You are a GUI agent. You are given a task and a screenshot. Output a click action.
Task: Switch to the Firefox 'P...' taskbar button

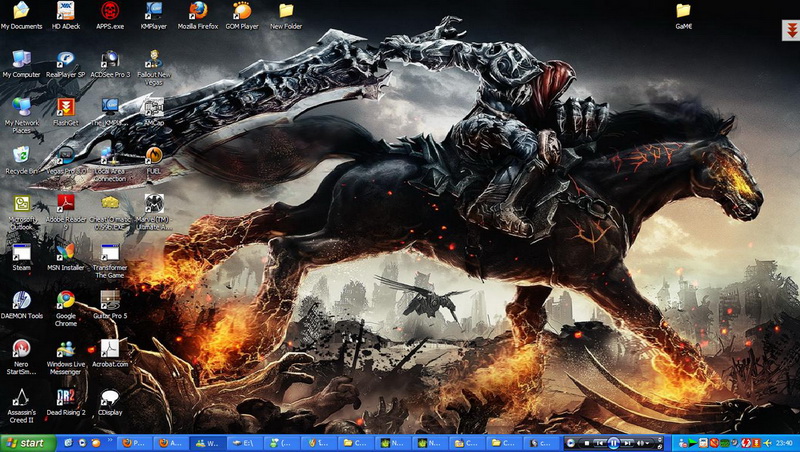tap(135, 443)
